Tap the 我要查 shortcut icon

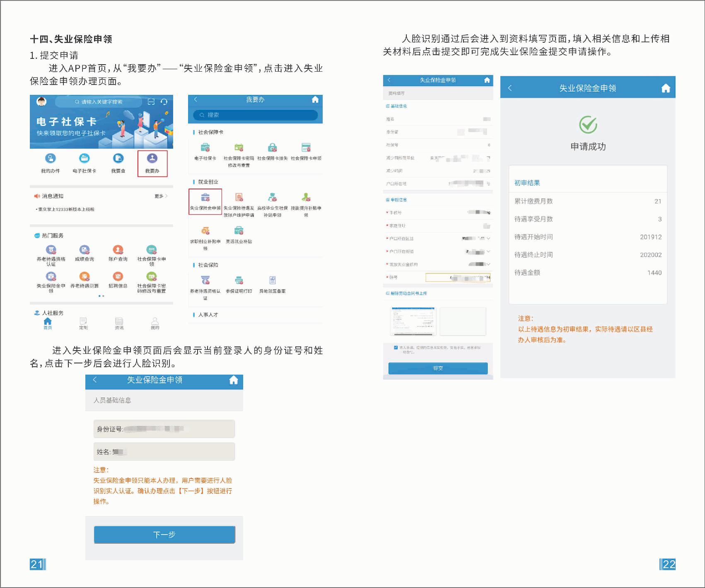pos(118,159)
